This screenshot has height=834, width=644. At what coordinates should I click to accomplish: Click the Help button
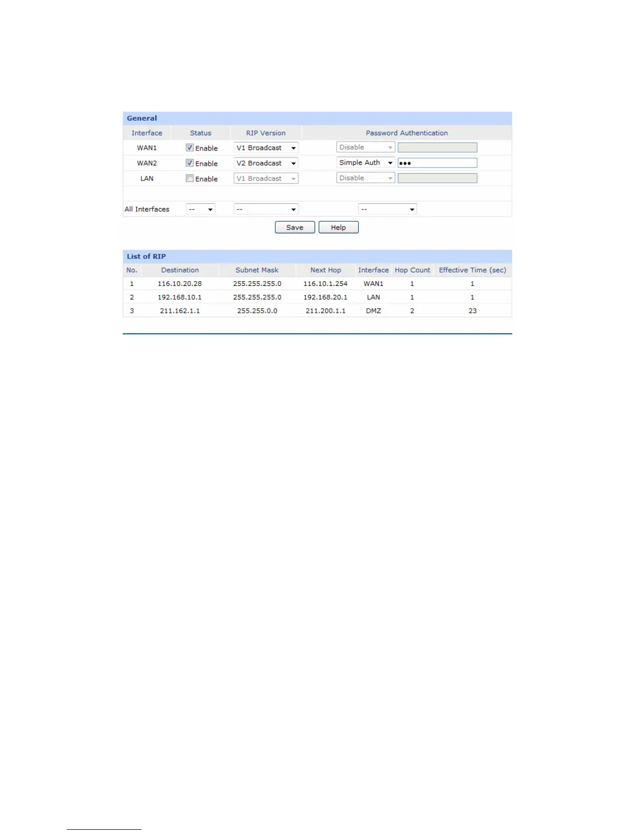338,227
